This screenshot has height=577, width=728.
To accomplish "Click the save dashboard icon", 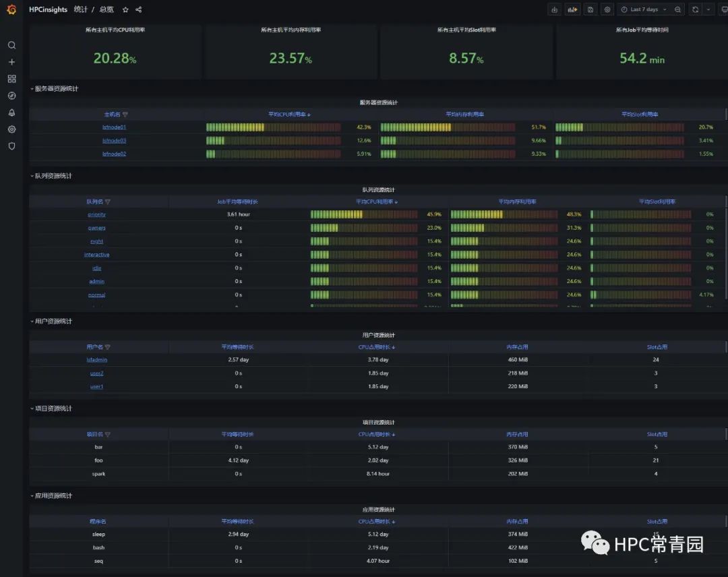I will [590, 9].
